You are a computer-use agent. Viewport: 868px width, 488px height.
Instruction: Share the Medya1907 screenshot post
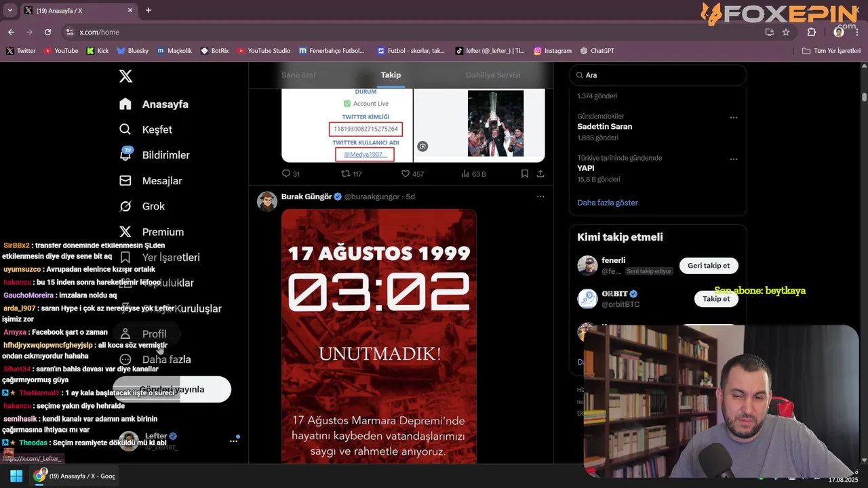tap(540, 174)
